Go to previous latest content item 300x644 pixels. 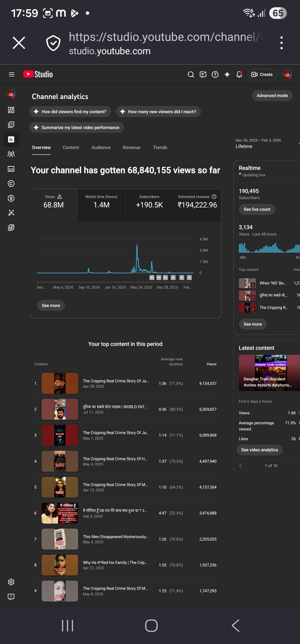(x=241, y=466)
